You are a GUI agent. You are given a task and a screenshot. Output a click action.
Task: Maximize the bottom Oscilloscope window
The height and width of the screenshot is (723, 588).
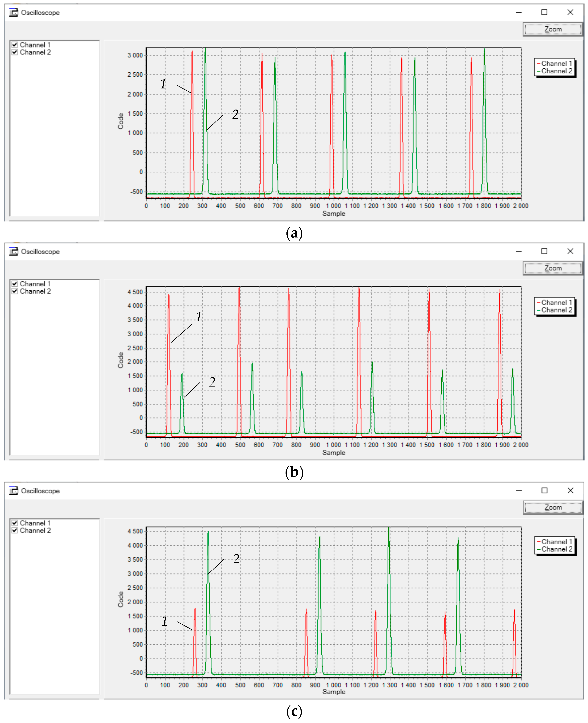pos(544,490)
